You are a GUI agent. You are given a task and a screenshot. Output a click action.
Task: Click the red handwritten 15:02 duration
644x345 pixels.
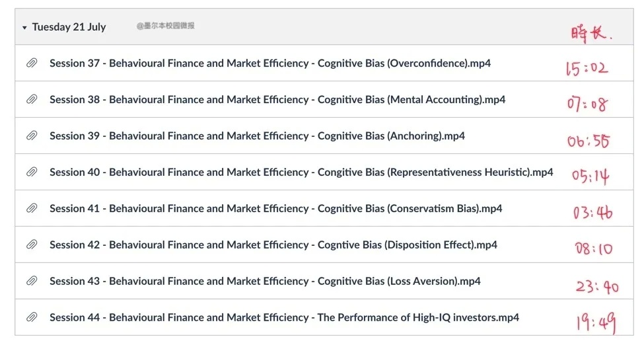click(x=587, y=68)
